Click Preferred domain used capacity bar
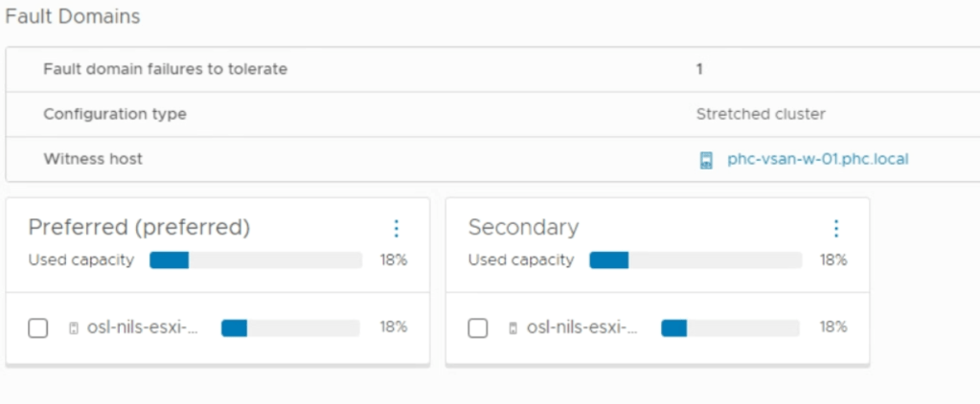Viewport: 980px width, 404px height. click(x=256, y=260)
